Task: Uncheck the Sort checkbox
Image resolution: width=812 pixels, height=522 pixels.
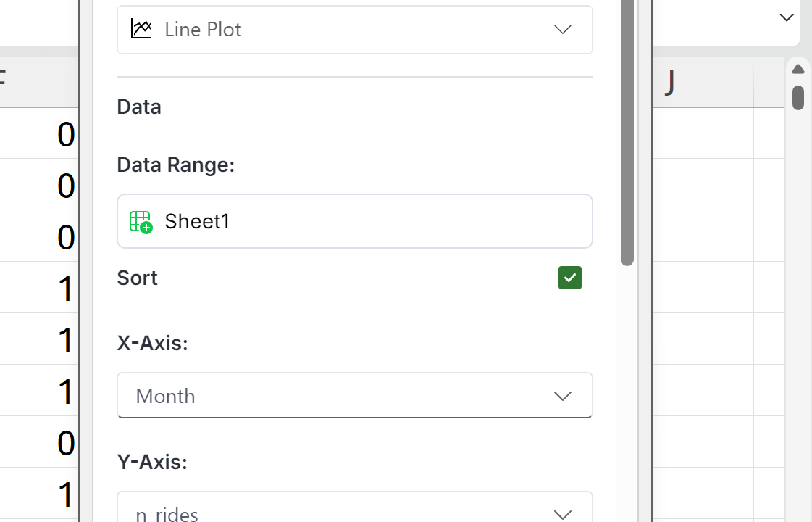Action: coord(569,278)
